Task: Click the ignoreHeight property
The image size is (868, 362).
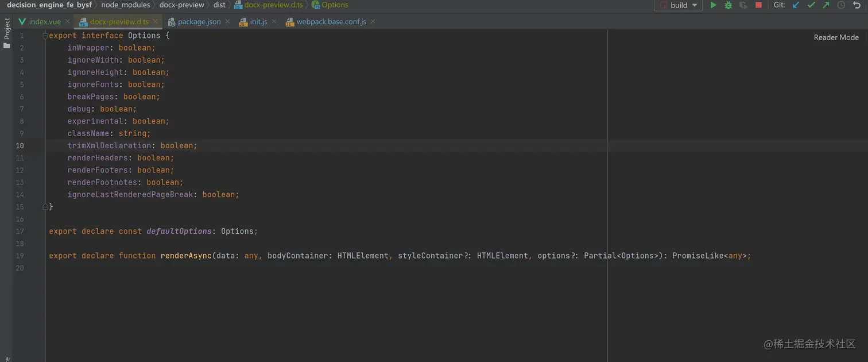Action: tap(95, 72)
